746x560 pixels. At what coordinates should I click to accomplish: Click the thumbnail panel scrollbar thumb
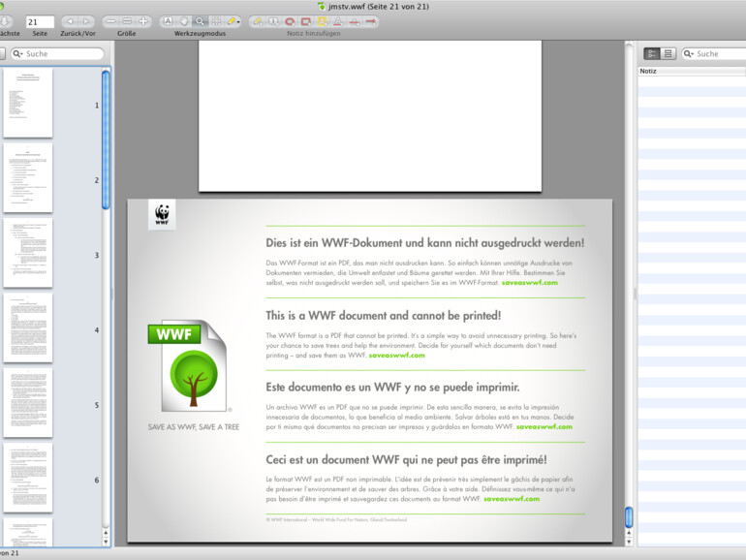coord(106,140)
